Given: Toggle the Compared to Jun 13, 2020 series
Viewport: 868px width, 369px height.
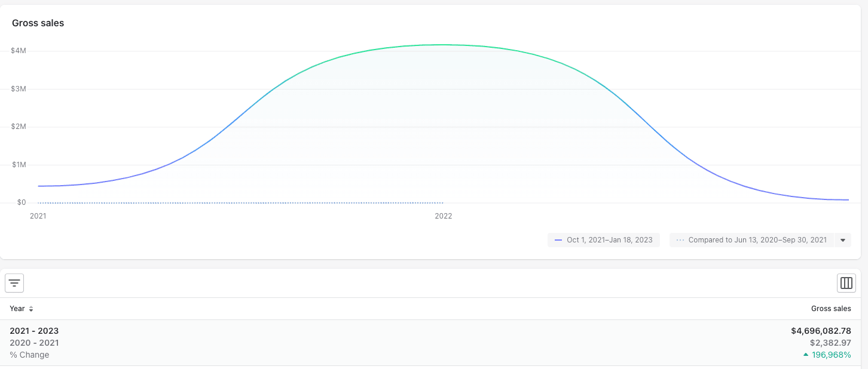Looking at the screenshot, I should click(x=757, y=240).
